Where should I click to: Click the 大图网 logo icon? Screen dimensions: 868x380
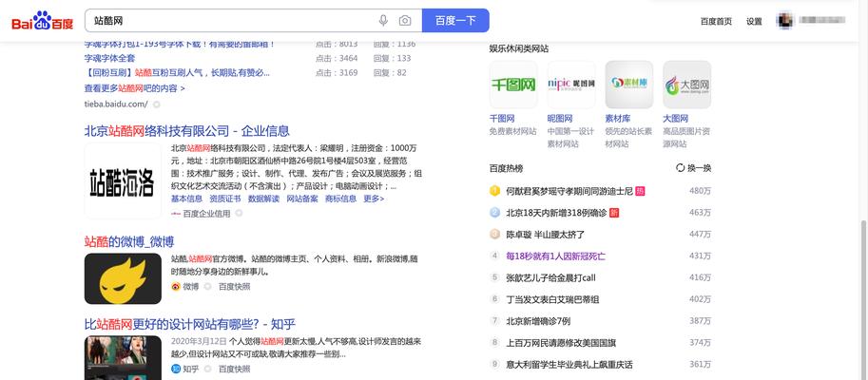tap(687, 85)
